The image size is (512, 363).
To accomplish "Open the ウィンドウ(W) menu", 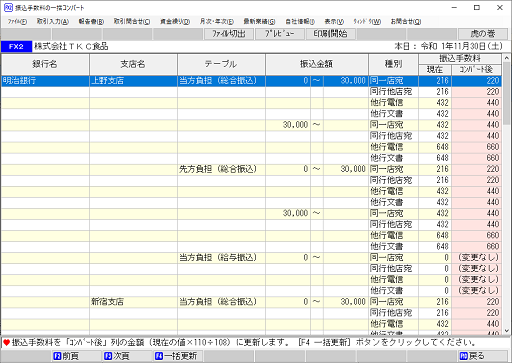I will [x=367, y=22].
